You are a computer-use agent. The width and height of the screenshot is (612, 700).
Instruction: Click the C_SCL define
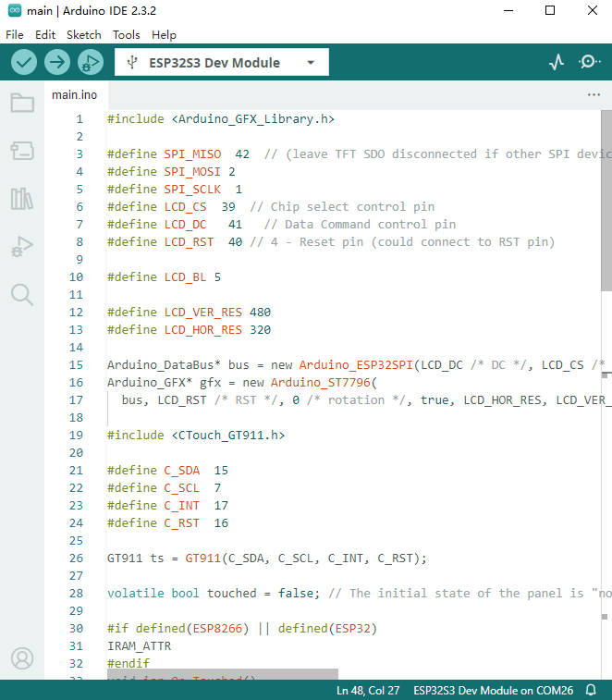coord(182,488)
